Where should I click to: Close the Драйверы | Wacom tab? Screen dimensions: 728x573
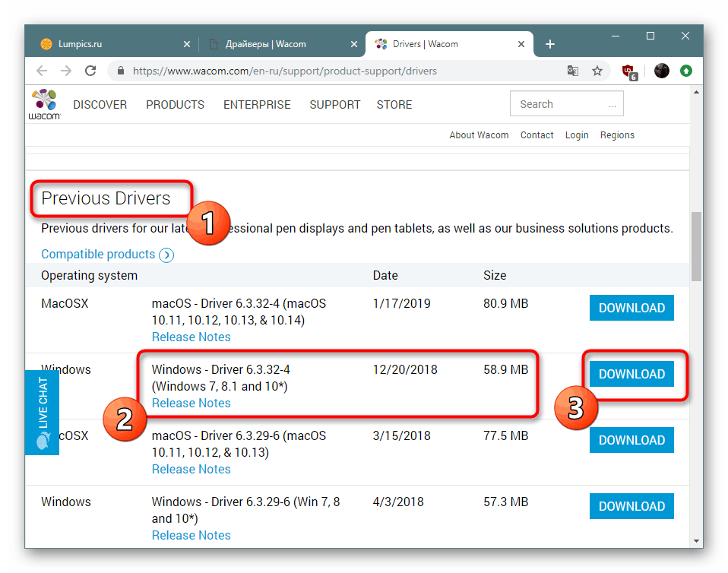coord(354,44)
